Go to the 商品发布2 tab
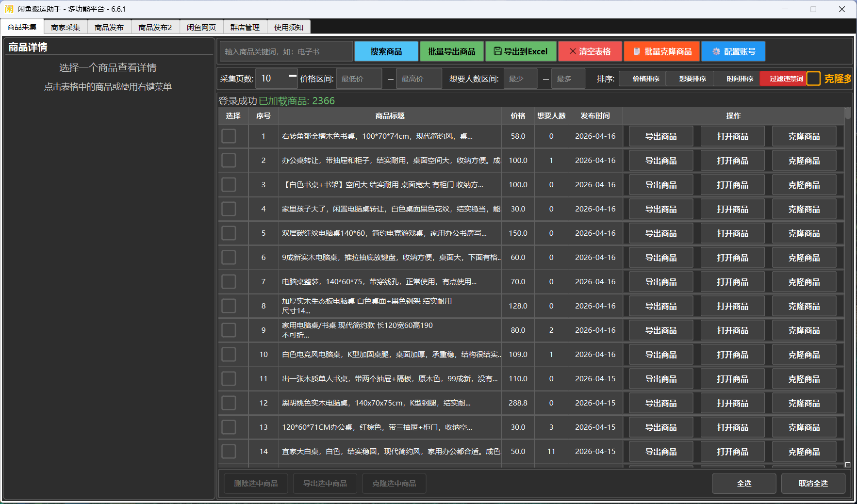857x504 pixels. [155, 27]
